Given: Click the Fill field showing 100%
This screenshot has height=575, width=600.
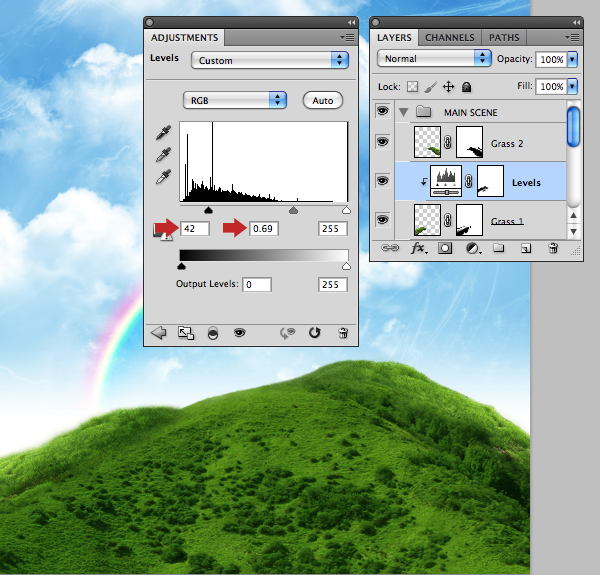Looking at the screenshot, I should (x=551, y=86).
